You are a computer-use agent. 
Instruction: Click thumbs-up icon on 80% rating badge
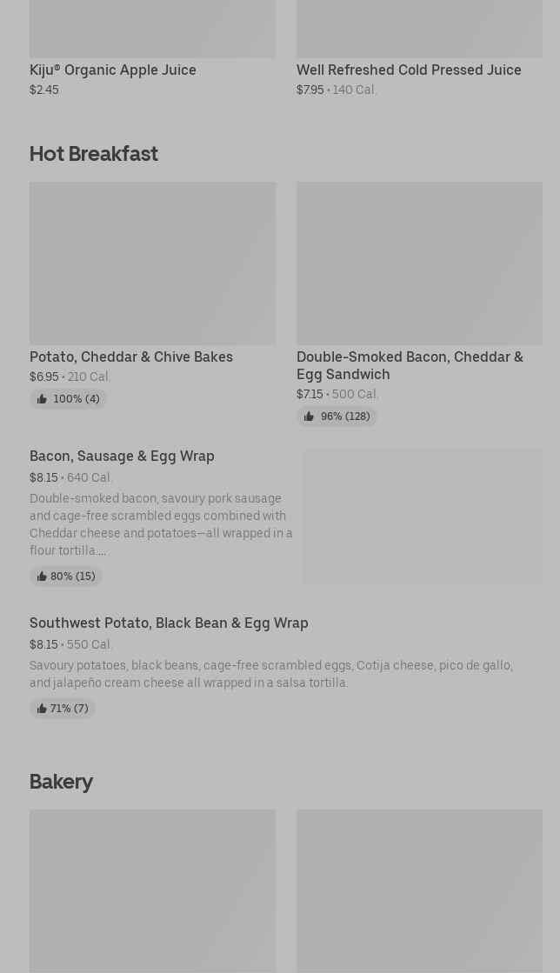pos(42,576)
